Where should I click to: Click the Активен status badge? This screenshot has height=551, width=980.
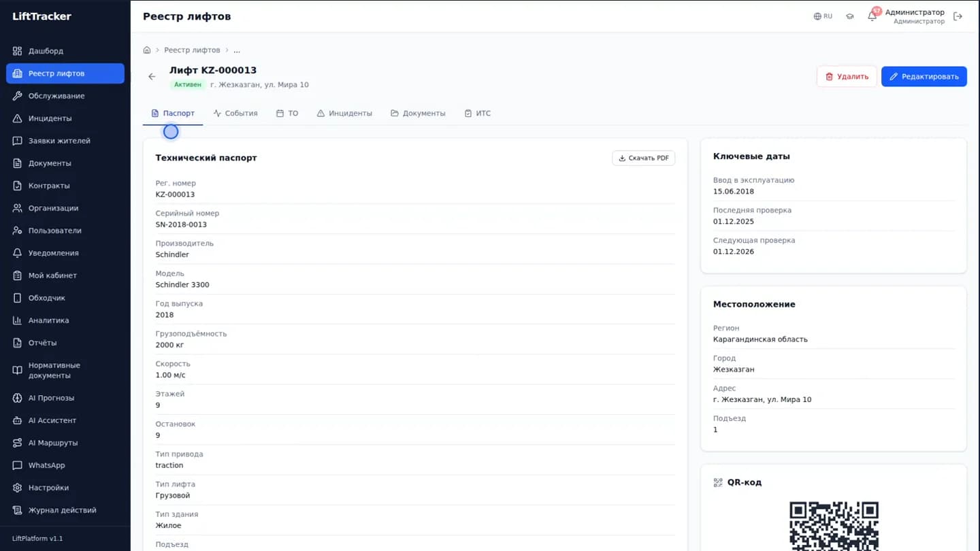[188, 85]
